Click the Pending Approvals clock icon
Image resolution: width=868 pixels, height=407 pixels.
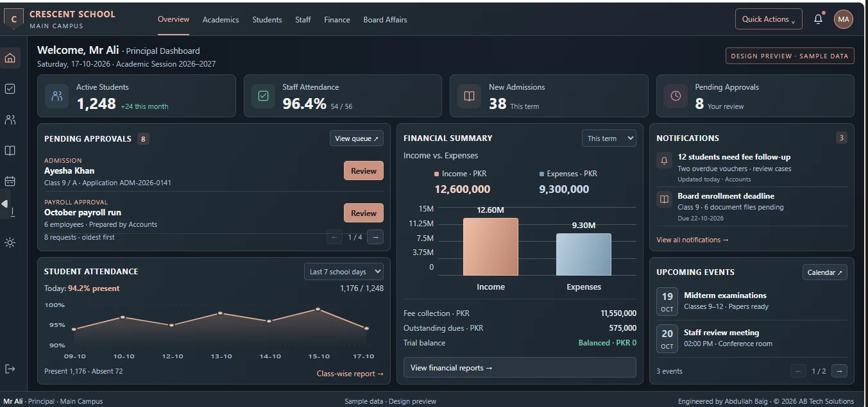pos(676,96)
